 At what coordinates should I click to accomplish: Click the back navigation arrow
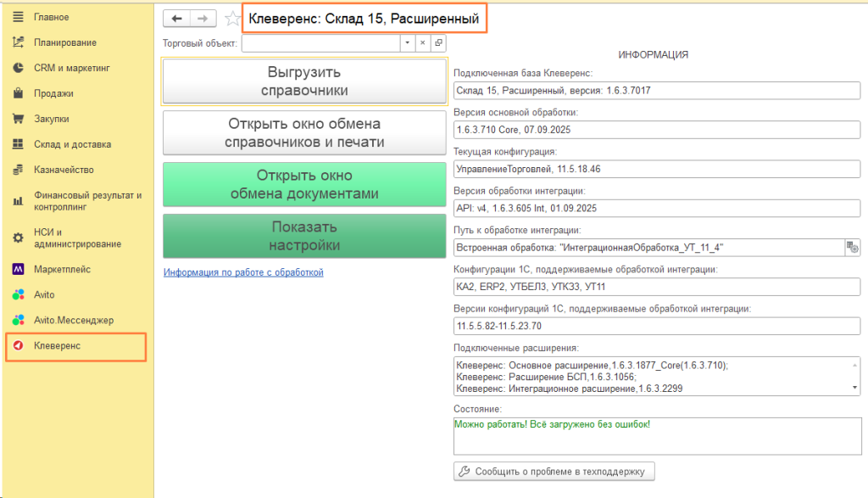coord(176,19)
